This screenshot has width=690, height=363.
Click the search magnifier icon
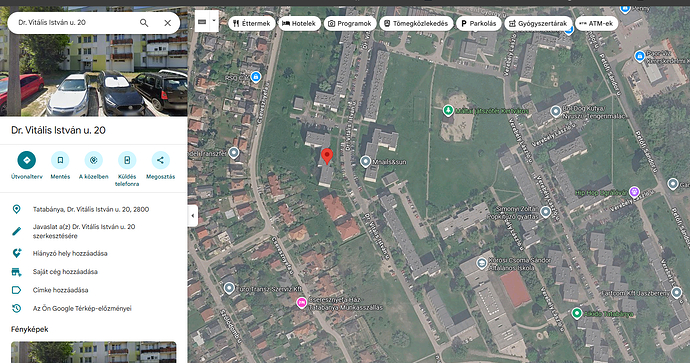(x=144, y=23)
